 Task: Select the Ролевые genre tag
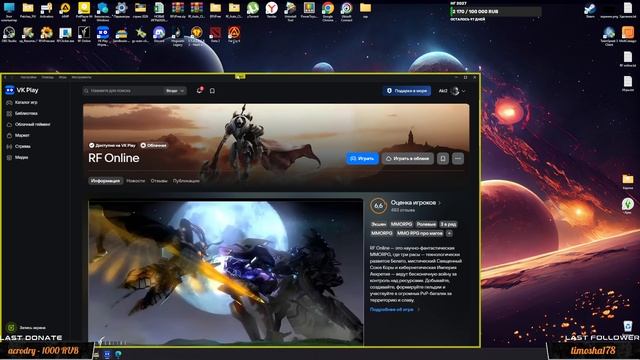[426, 224]
